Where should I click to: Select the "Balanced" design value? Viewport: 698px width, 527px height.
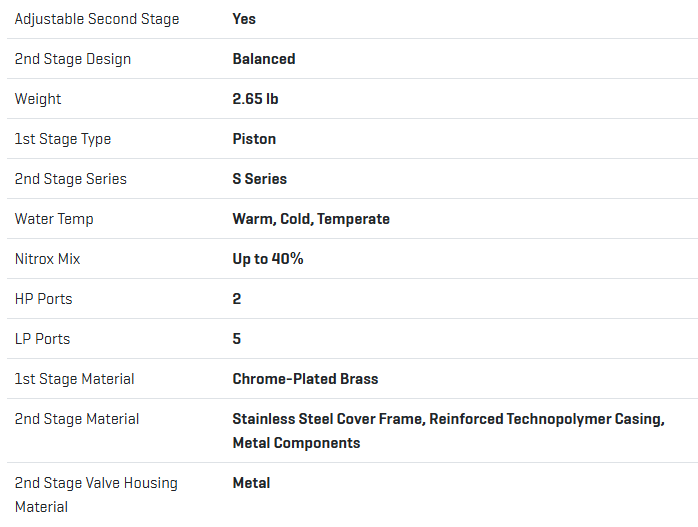[x=264, y=59]
